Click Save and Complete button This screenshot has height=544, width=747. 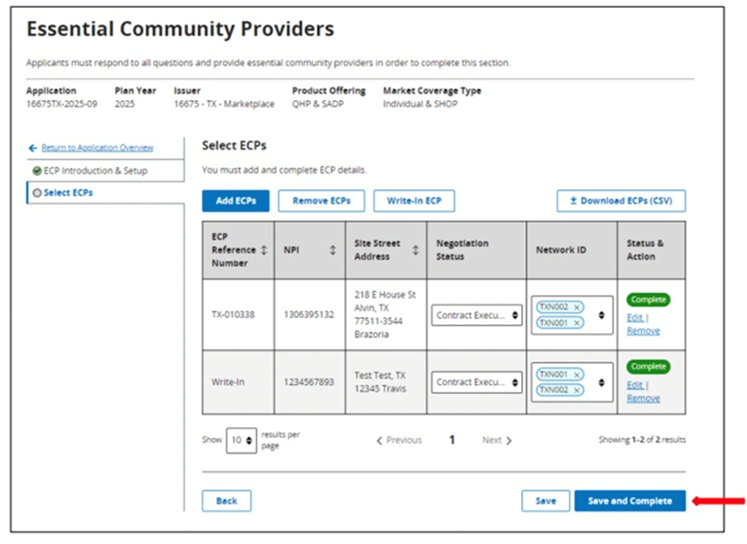[x=630, y=501]
